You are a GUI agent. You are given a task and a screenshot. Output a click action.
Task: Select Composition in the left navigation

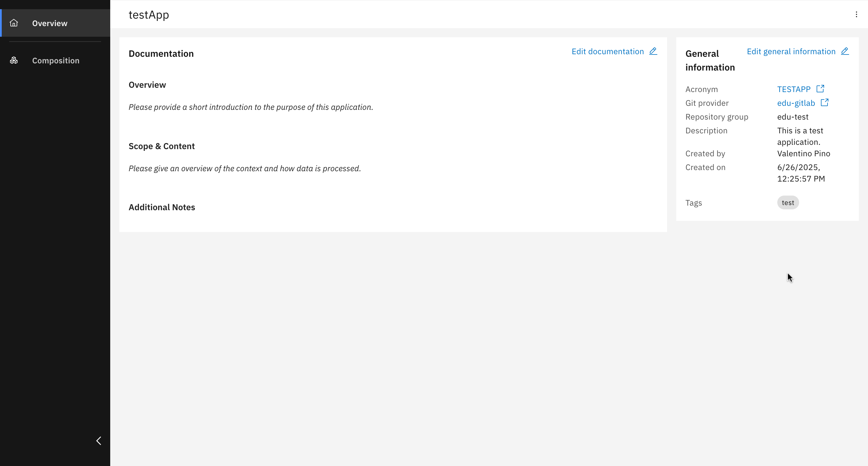pos(56,61)
